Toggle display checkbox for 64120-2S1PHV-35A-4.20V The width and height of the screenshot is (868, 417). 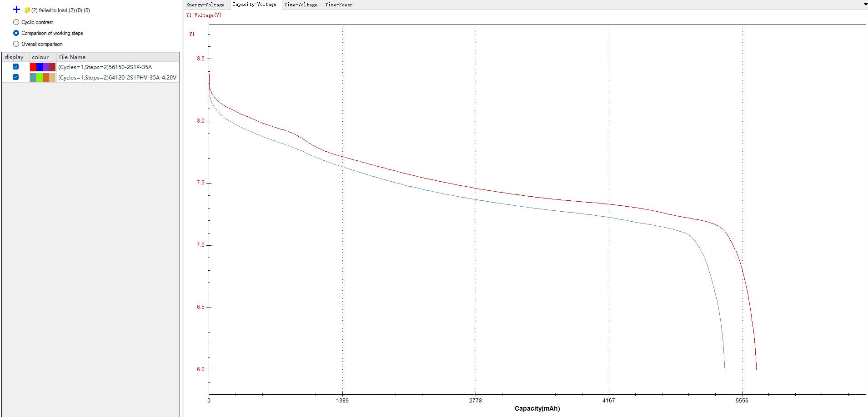point(16,77)
